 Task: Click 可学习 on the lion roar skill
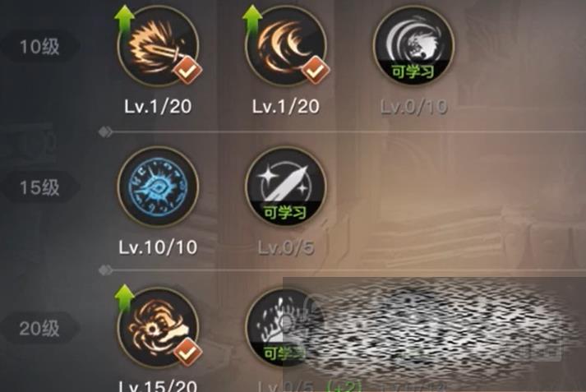(x=413, y=71)
